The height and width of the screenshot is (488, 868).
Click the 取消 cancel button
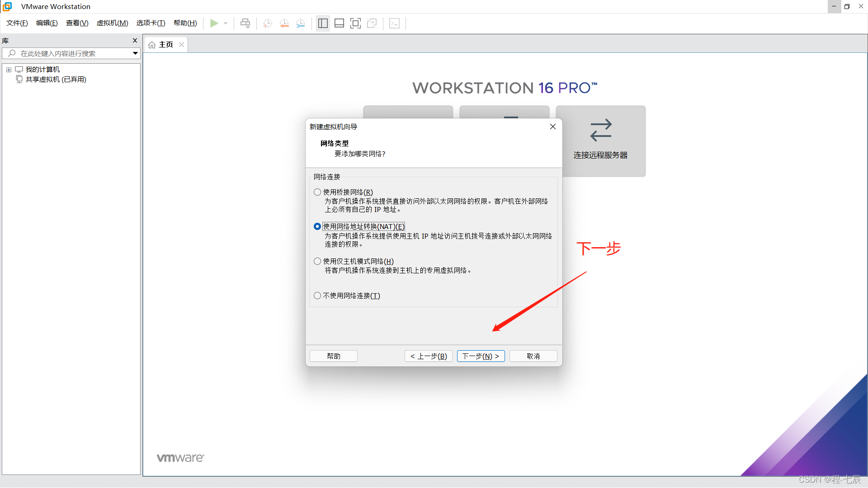pos(533,356)
